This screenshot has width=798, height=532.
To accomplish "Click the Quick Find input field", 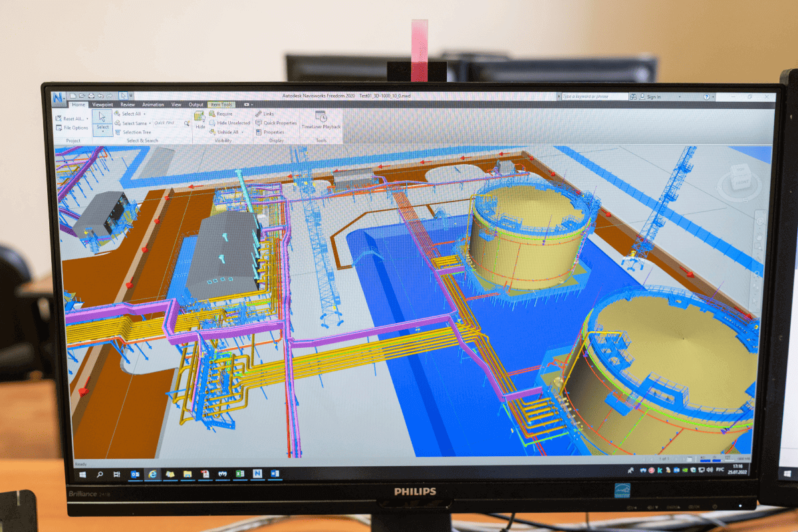I will 167,123.
